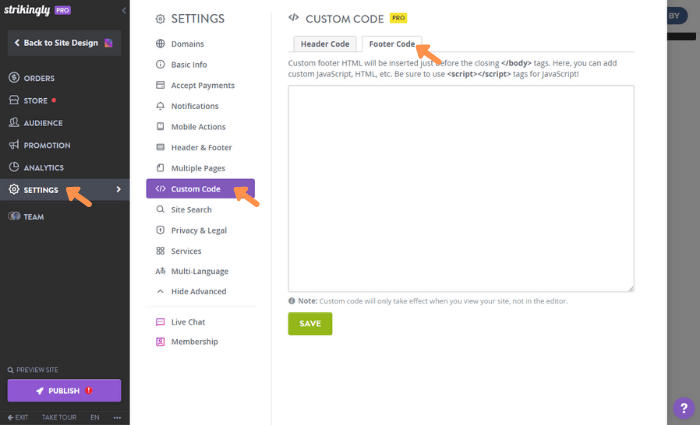
Task: Collapse Hide Advanced chevron
Action: pos(160,291)
